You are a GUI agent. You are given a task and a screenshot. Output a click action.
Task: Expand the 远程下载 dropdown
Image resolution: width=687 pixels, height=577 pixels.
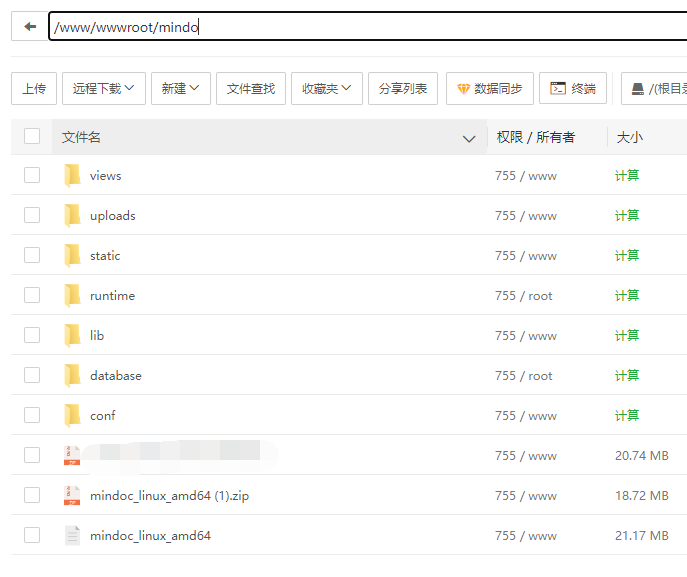tap(104, 89)
